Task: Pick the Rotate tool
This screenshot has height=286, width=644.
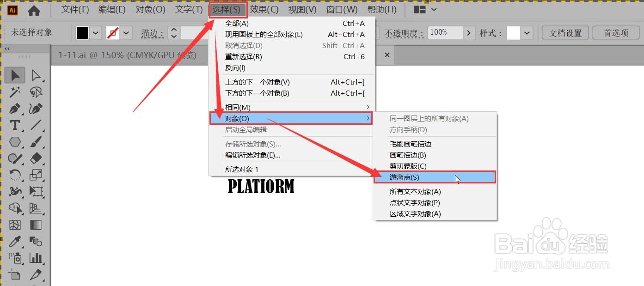Action: pos(15,175)
